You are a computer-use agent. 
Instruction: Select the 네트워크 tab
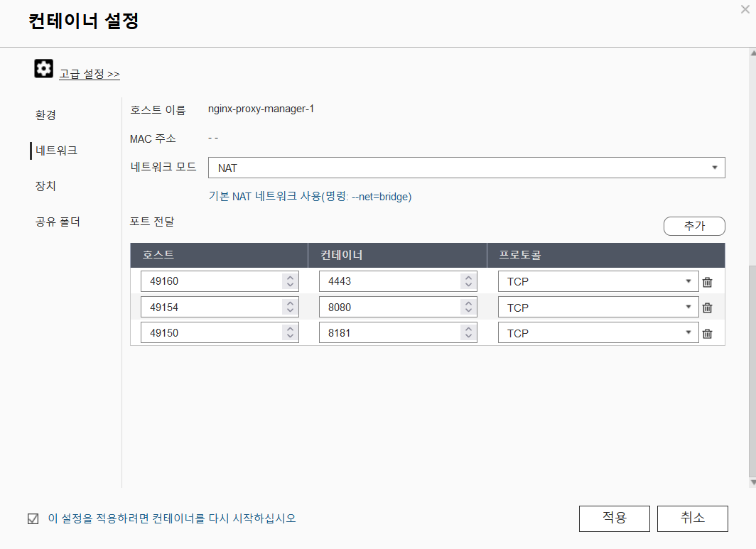pos(56,151)
